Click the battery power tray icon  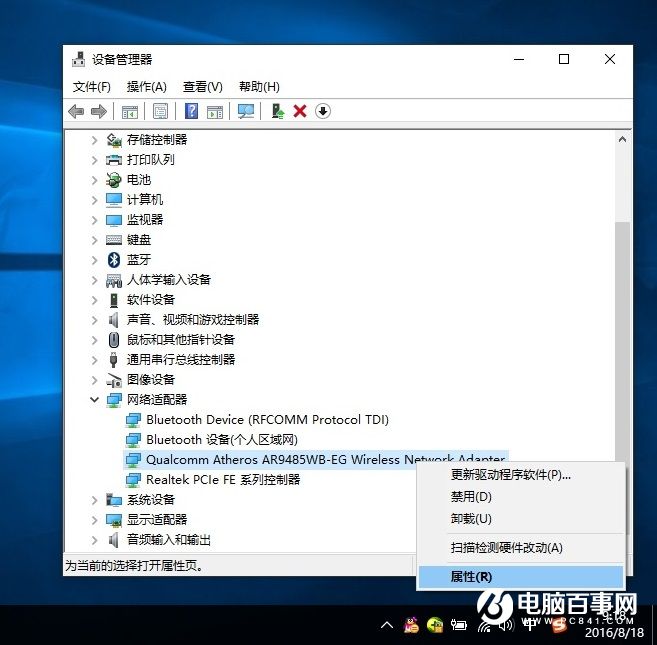(x=458, y=626)
